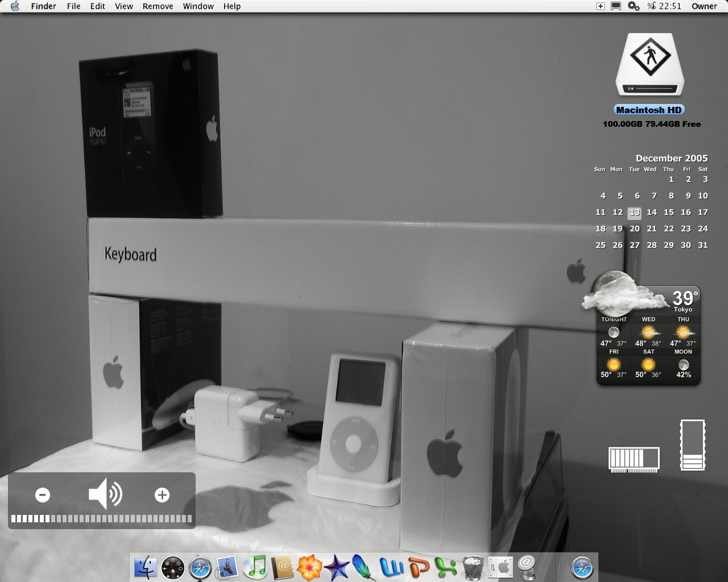
Task: Open the Help menu
Action: pyautogui.click(x=232, y=6)
